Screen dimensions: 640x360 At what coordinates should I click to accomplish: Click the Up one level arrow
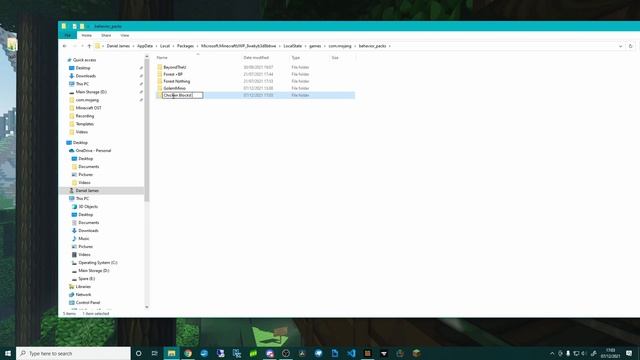(x=89, y=46)
